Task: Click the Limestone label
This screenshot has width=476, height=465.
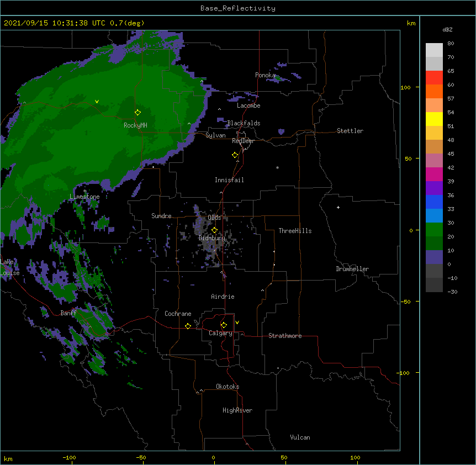Action: click(84, 197)
